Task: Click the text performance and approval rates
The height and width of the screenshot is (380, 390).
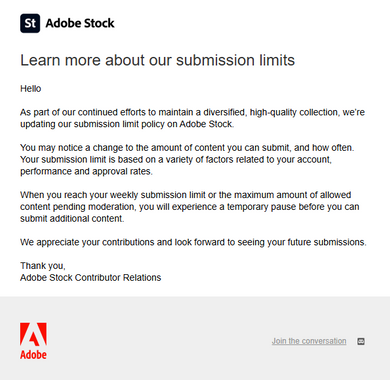Action: tap(86, 172)
